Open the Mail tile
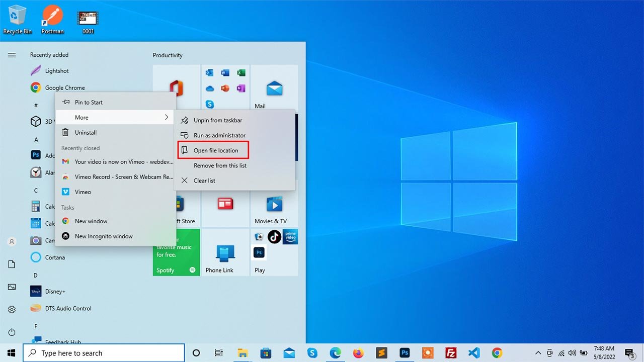The width and height of the screenshot is (644, 362). coord(274,88)
